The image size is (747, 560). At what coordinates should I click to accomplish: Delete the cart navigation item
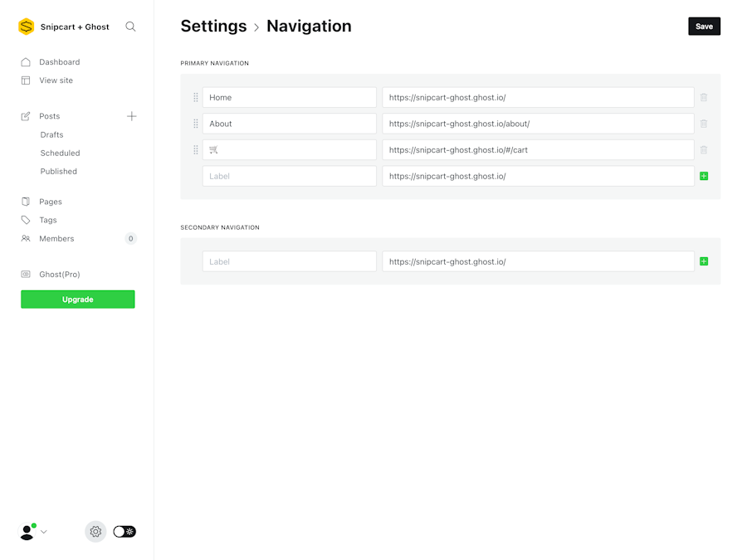tap(704, 150)
